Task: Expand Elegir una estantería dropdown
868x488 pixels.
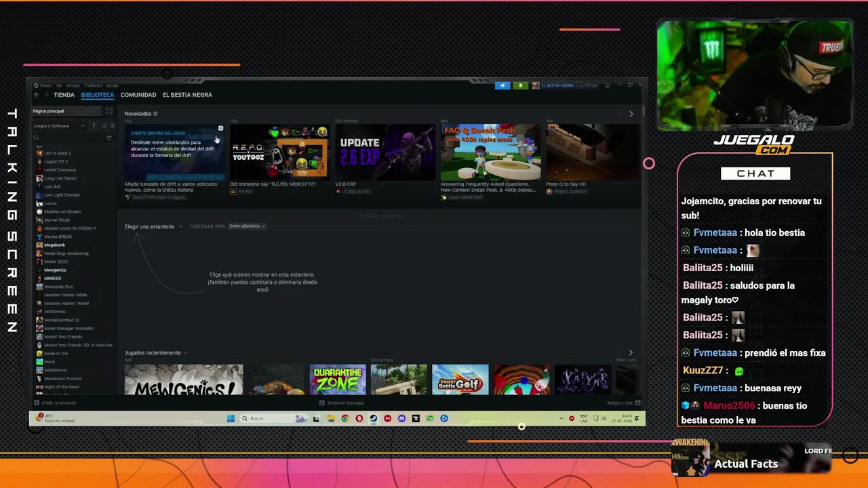Action: click(x=153, y=226)
